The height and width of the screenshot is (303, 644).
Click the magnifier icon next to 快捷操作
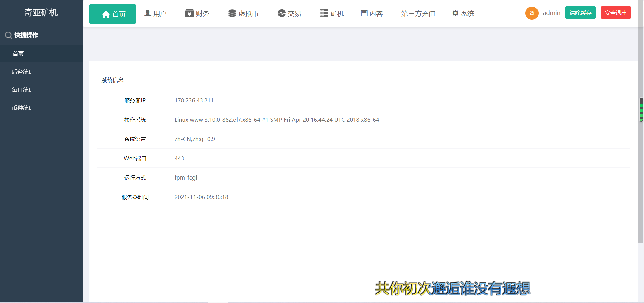tap(8, 35)
